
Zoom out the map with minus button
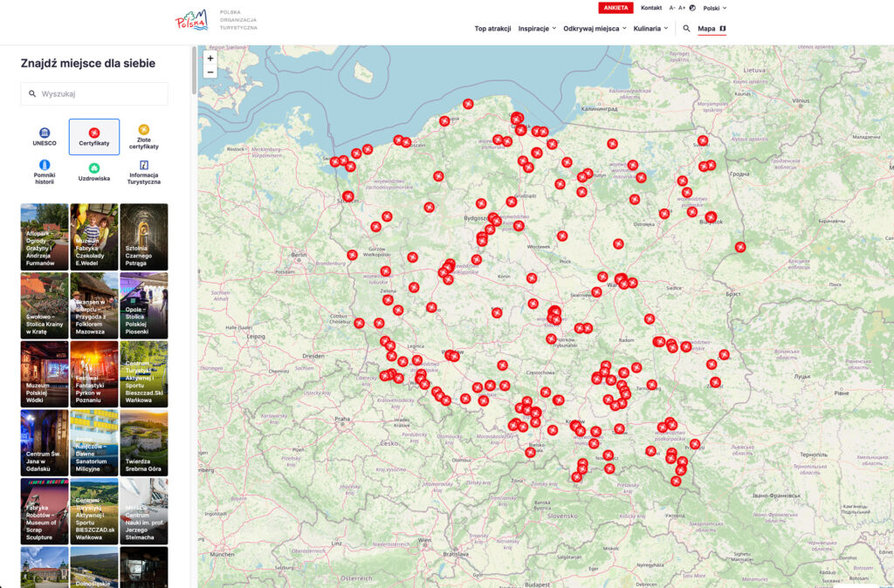point(210,72)
